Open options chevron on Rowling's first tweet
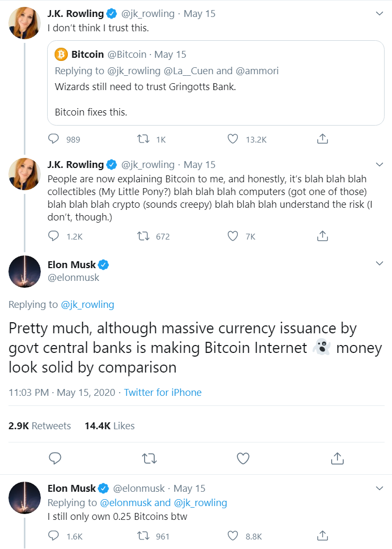 point(379,14)
